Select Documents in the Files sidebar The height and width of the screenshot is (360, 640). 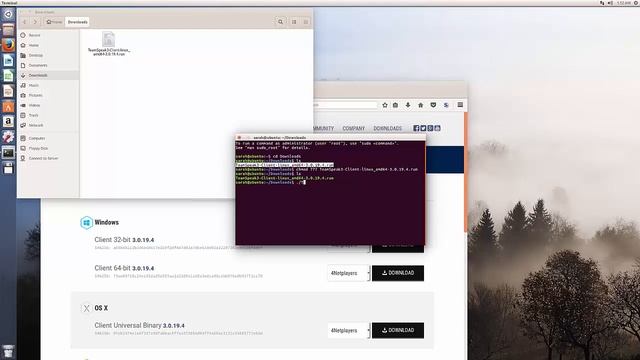point(49,65)
